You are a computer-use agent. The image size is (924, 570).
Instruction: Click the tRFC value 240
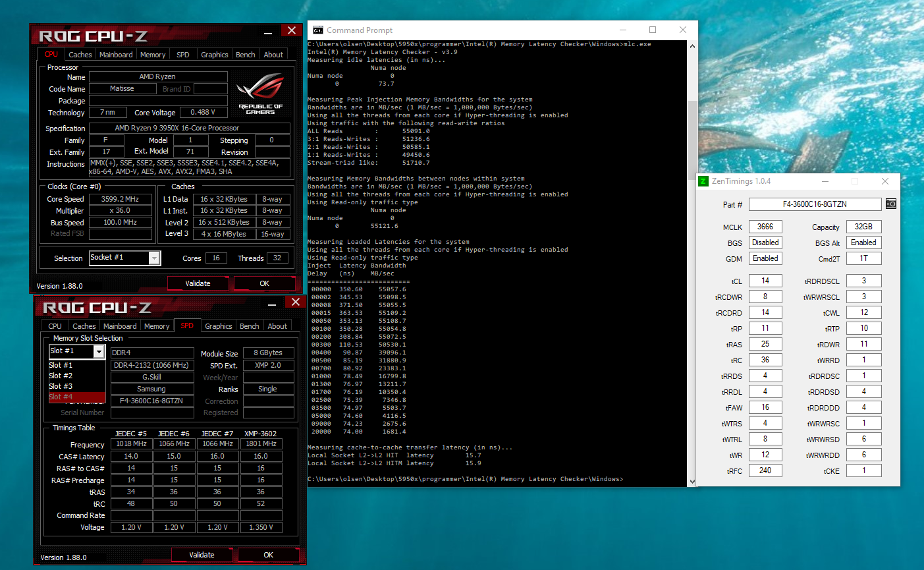click(765, 470)
